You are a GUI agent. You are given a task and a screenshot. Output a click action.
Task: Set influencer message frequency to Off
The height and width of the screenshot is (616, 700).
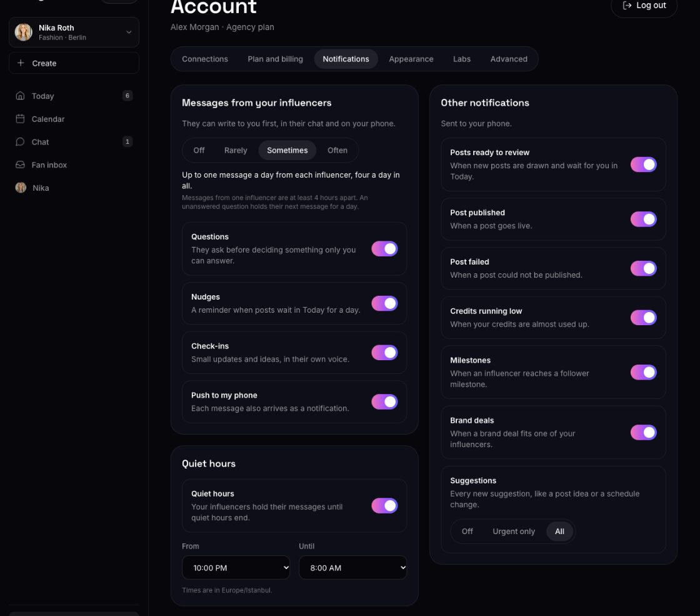click(x=199, y=151)
